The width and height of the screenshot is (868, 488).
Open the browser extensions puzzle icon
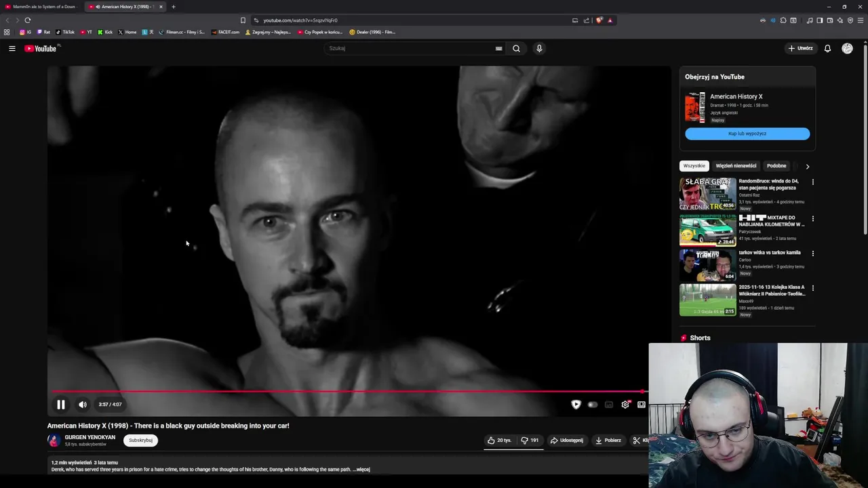(x=783, y=20)
